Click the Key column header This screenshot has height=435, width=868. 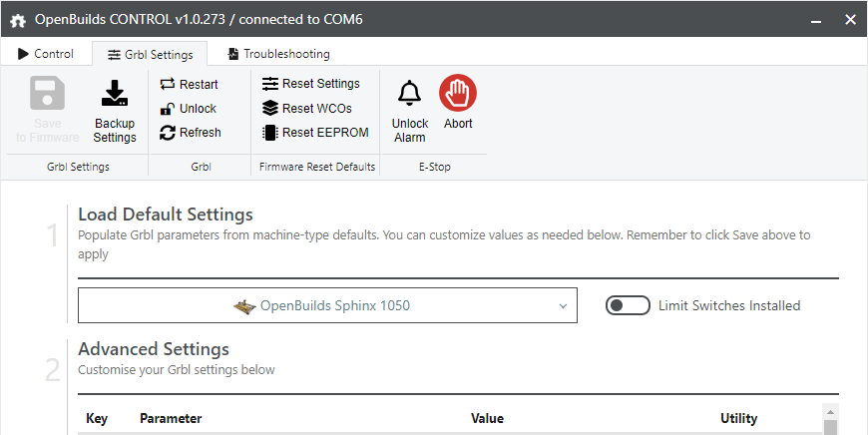tap(97, 418)
